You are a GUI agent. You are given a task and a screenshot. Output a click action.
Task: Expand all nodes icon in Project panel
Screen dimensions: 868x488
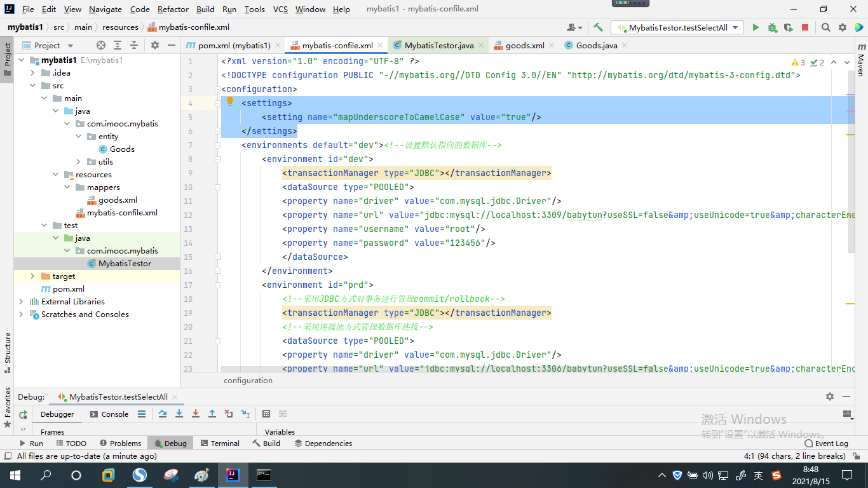pyautogui.click(x=118, y=45)
